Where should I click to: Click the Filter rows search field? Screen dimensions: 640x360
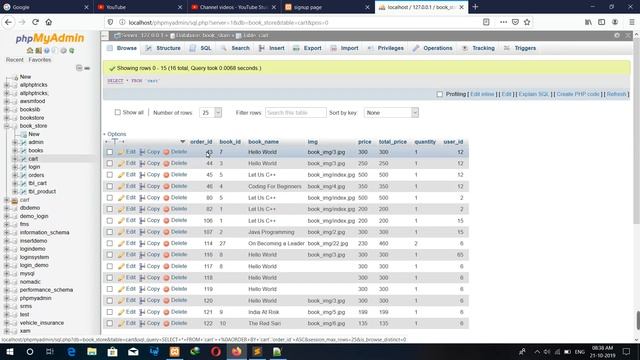[x=296, y=113]
